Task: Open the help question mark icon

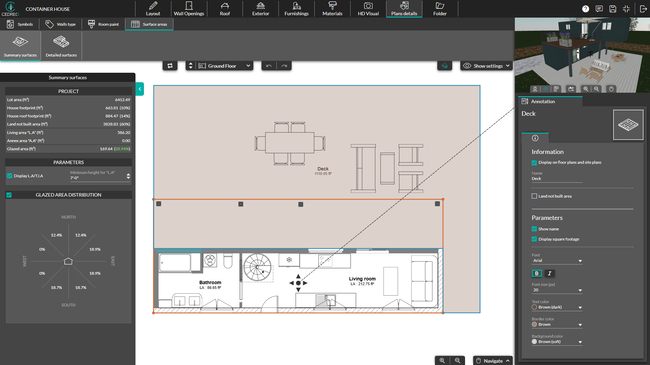Action: pos(585,9)
